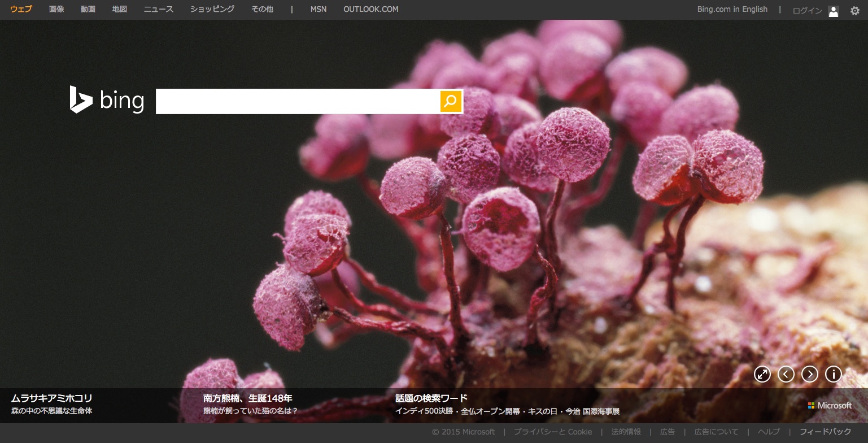Image resolution: width=868 pixels, height=443 pixels.
Task: Go to the ニュース (News) tab
Action: click(x=159, y=9)
